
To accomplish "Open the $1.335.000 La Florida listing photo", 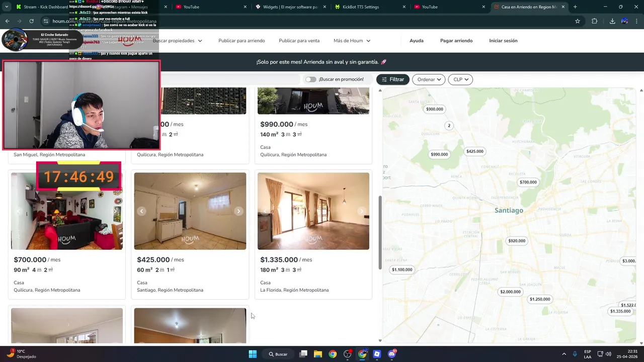I will pyautogui.click(x=313, y=211).
